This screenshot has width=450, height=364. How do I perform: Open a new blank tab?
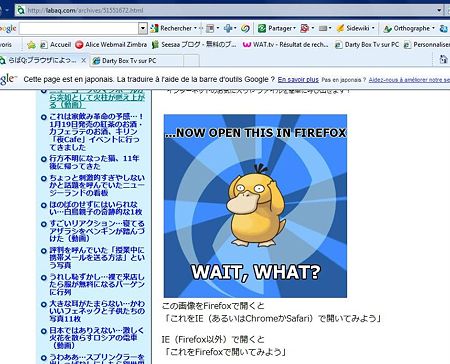click(x=191, y=61)
